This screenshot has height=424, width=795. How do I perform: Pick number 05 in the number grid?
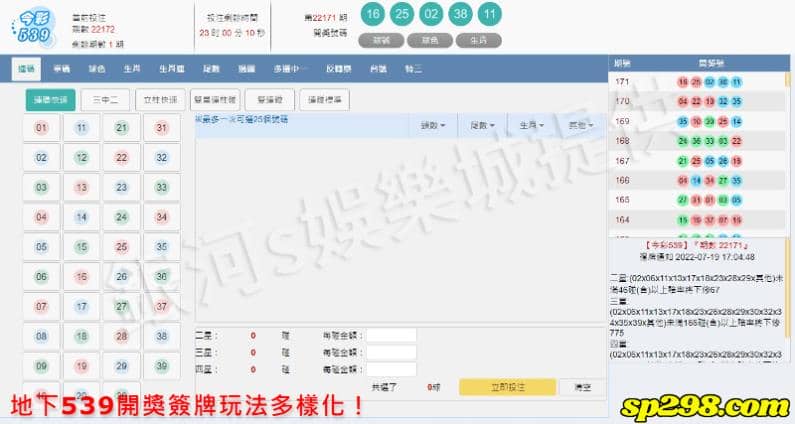pyautogui.click(x=42, y=246)
